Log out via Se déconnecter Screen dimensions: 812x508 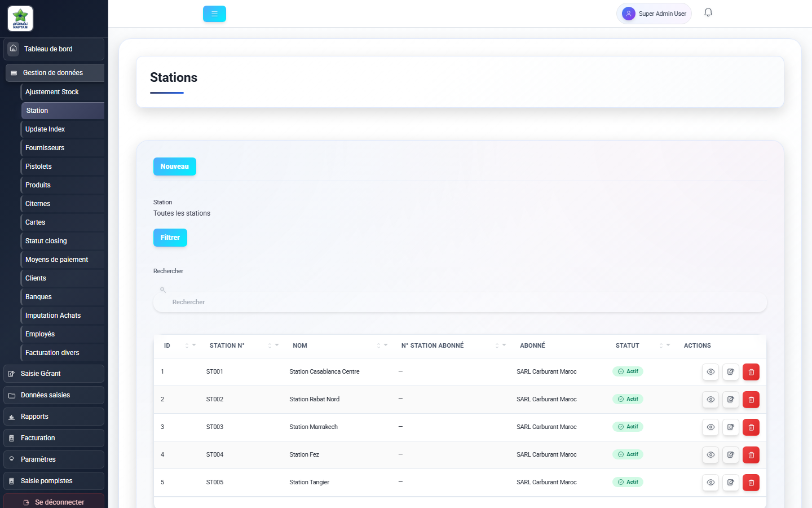[54, 501]
